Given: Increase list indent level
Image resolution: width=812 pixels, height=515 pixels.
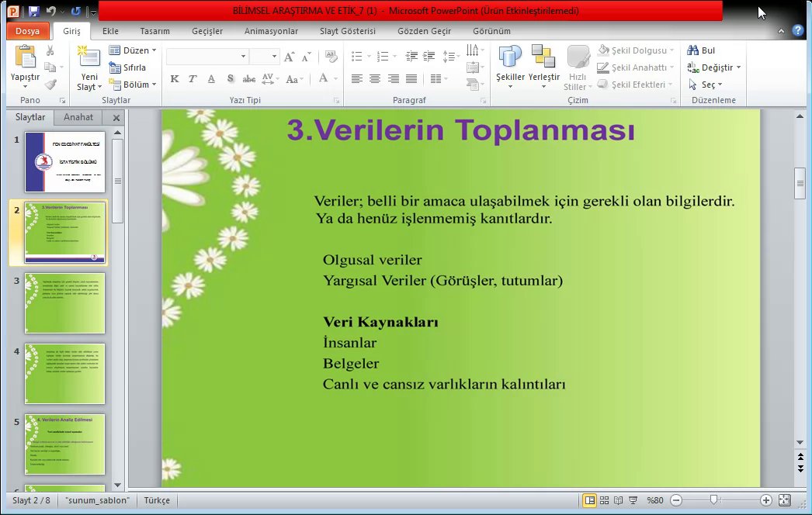Looking at the screenshot, I should pos(429,57).
